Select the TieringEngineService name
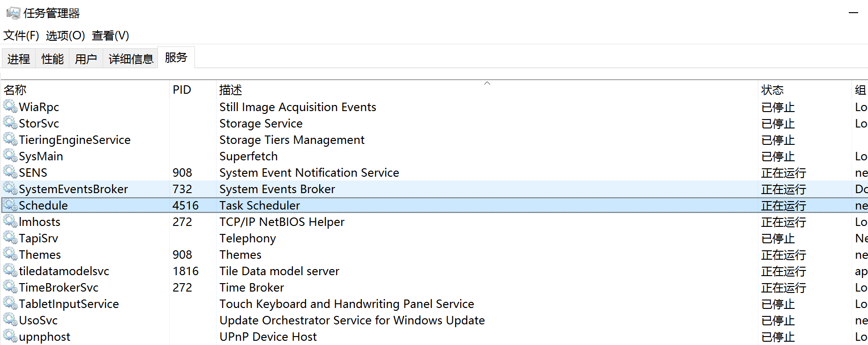This screenshot has width=868, height=345. (x=75, y=140)
